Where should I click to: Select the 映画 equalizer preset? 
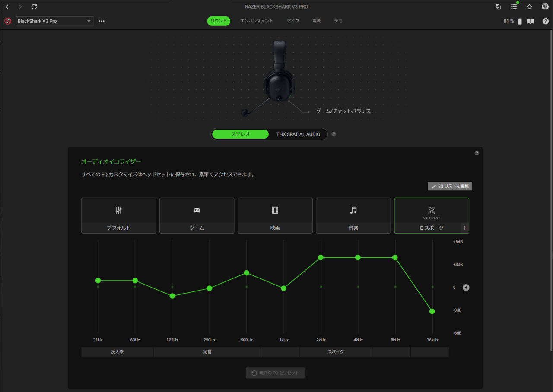(x=275, y=215)
